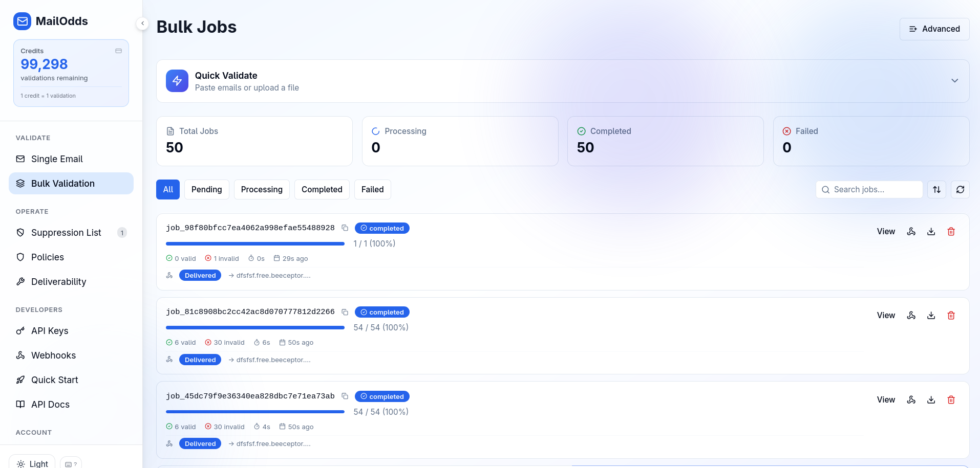The width and height of the screenshot is (980, 468).
Task: Open the Advanced options button
Action: point(934,29)
